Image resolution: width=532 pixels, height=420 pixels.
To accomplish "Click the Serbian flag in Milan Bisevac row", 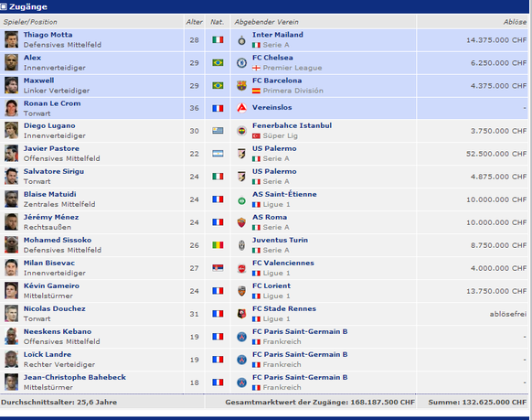I will tap(218, 268).
